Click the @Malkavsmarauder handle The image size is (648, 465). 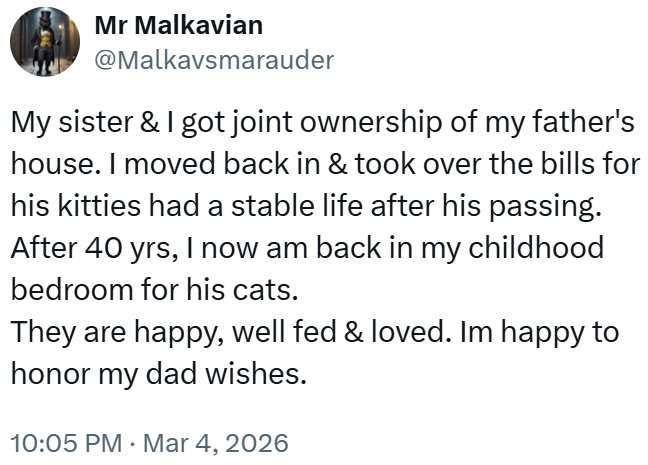(x=213, y=60)
